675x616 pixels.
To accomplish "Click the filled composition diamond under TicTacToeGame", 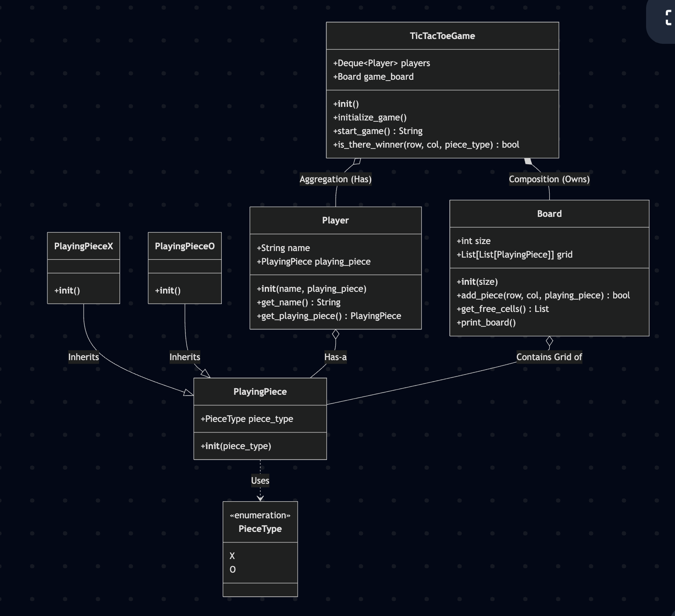I will click(x=528, y=161).
